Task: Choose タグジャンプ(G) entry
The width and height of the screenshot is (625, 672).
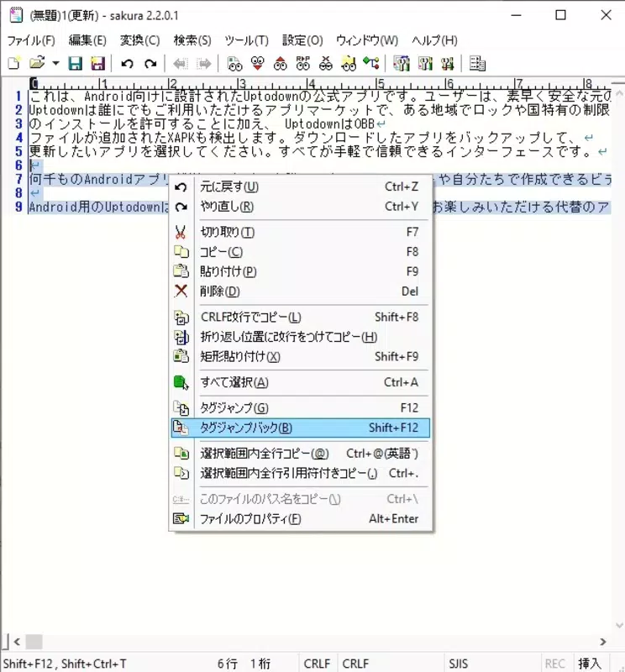Action: pos(300,408)
